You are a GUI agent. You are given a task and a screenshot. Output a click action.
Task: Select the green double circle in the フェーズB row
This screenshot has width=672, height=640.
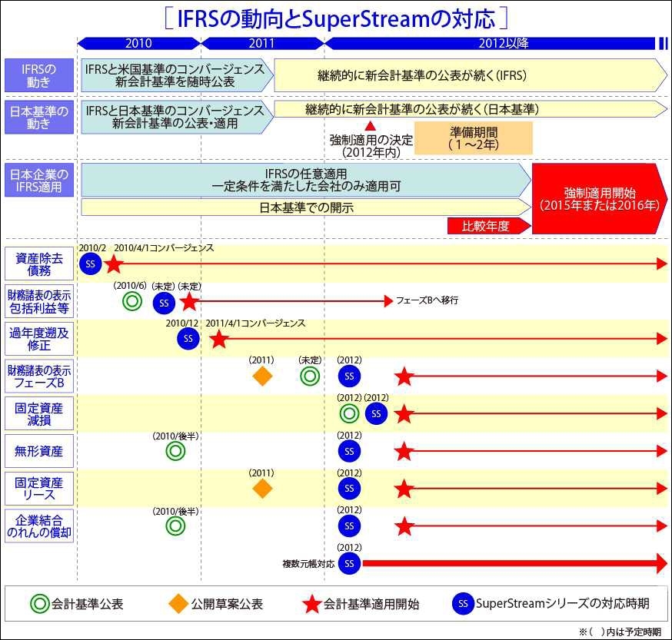pos(310,376)
